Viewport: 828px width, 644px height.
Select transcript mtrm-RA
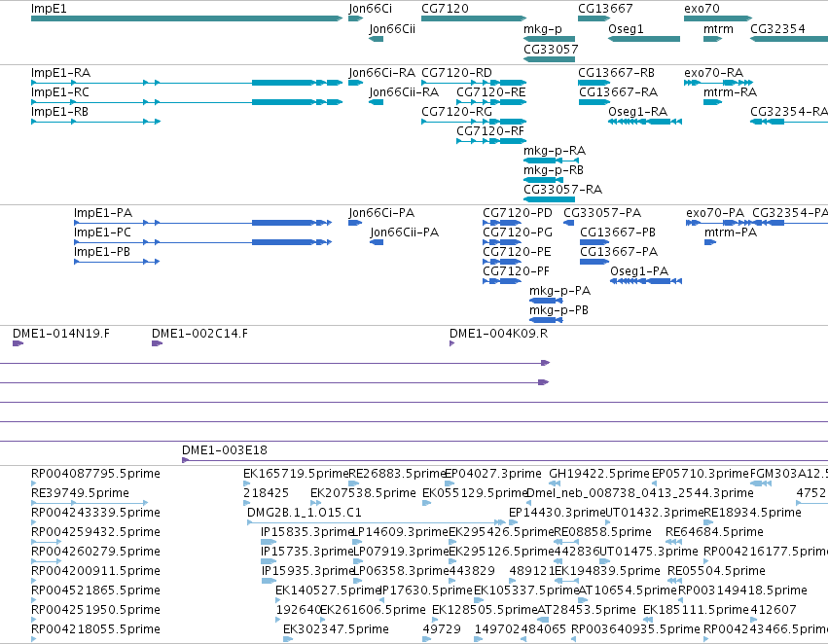(x=712, y=102)
